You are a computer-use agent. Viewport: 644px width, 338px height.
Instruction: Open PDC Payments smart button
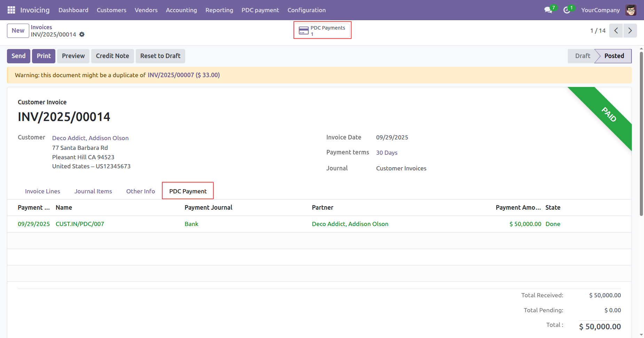(x=322, y=31)
